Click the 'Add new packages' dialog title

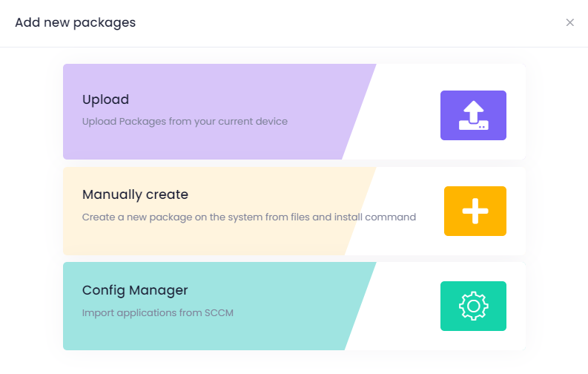point(75,22)
